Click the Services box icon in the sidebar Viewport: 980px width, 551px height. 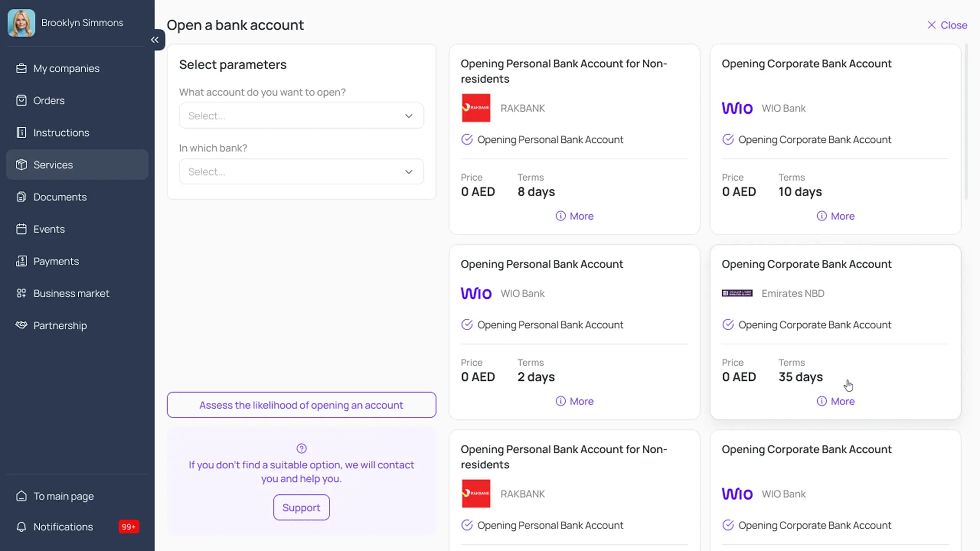coord(21,165)
